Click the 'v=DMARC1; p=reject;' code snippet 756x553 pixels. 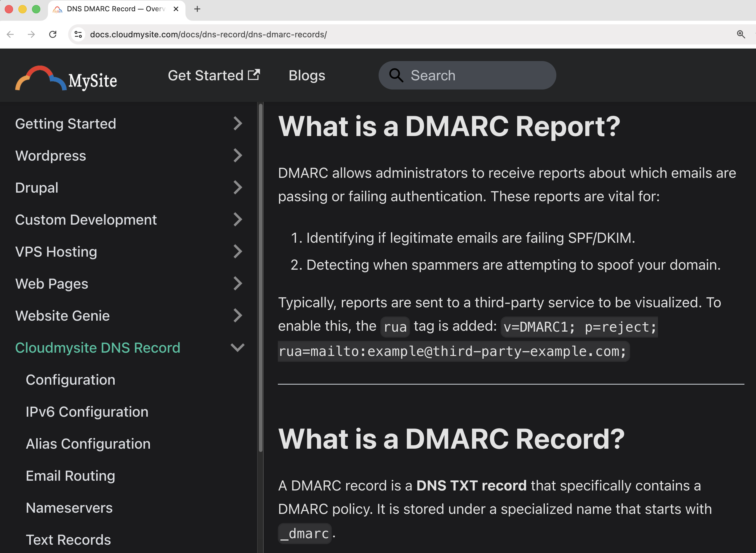[579, 327]
